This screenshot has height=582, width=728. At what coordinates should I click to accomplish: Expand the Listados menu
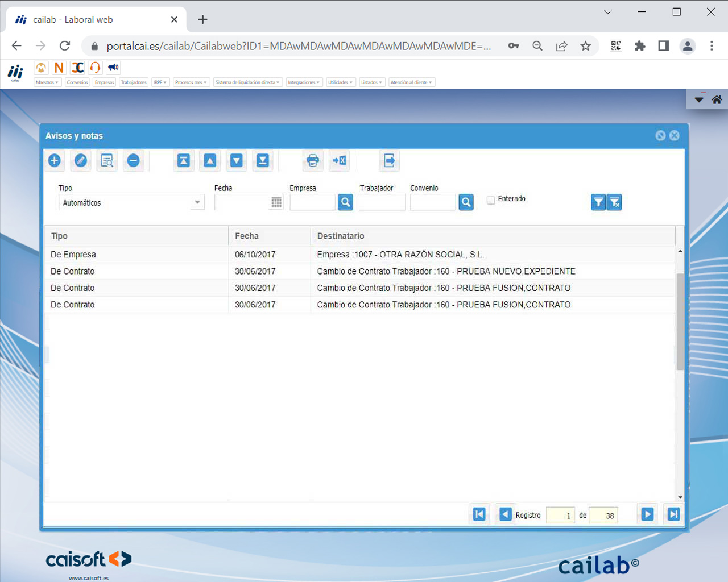[x=372, y=82]
